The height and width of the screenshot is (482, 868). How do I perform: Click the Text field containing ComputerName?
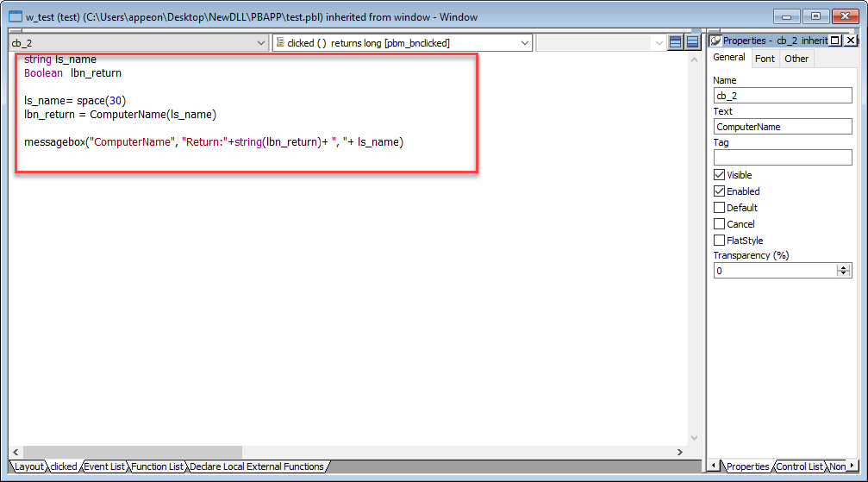click(x=782, y=127)
